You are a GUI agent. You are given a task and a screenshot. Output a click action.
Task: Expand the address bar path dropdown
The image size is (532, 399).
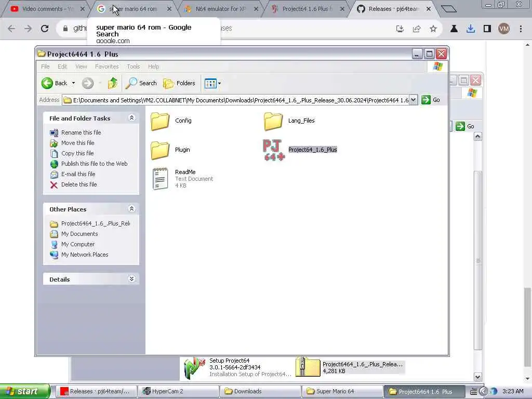[x=413, y=100]
